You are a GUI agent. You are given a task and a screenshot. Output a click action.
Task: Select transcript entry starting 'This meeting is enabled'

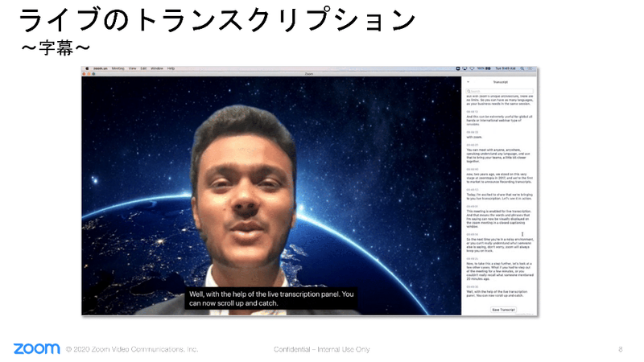[499, 219]
